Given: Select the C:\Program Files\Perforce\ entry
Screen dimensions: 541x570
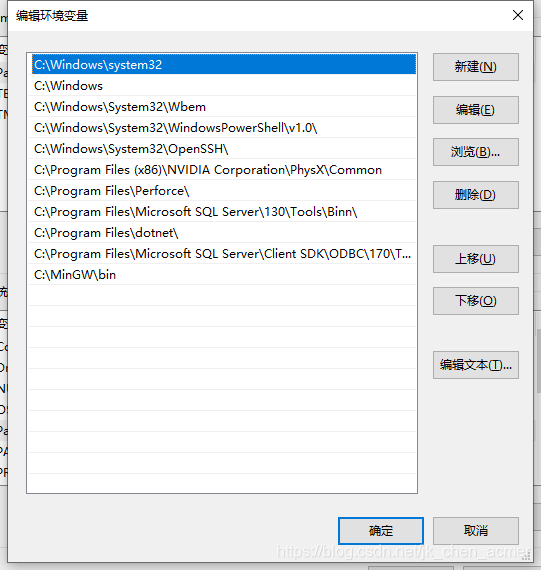Looking at the screenshot, I should coord(222,191).
